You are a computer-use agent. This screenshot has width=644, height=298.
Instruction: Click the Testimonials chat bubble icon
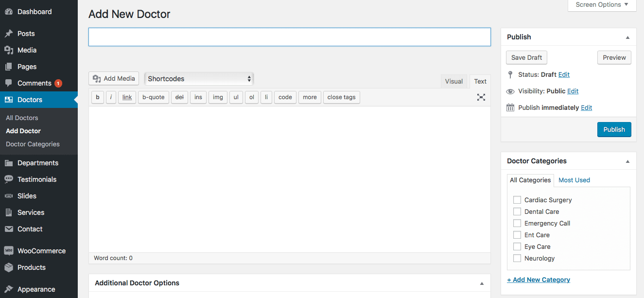pos(9,179)
